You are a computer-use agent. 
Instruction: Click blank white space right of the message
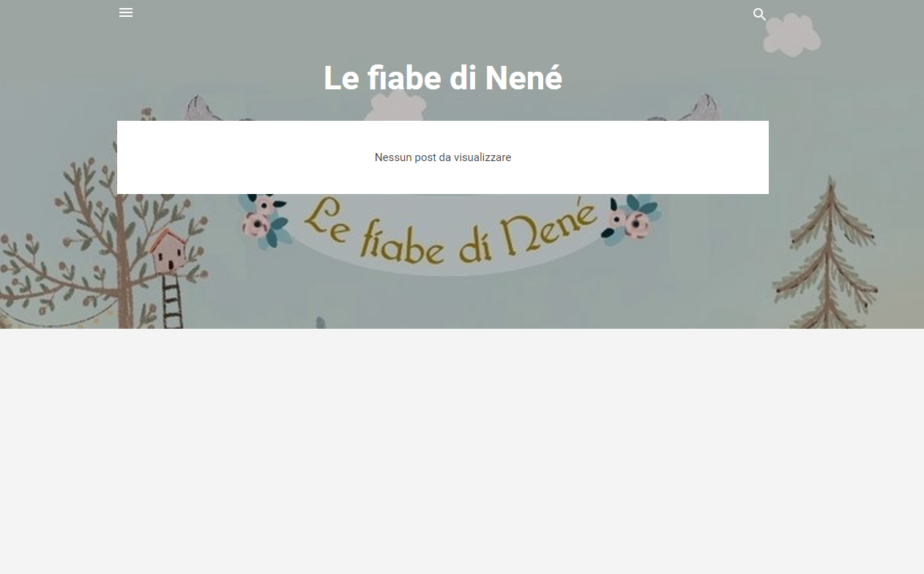(x=641, y=157)
